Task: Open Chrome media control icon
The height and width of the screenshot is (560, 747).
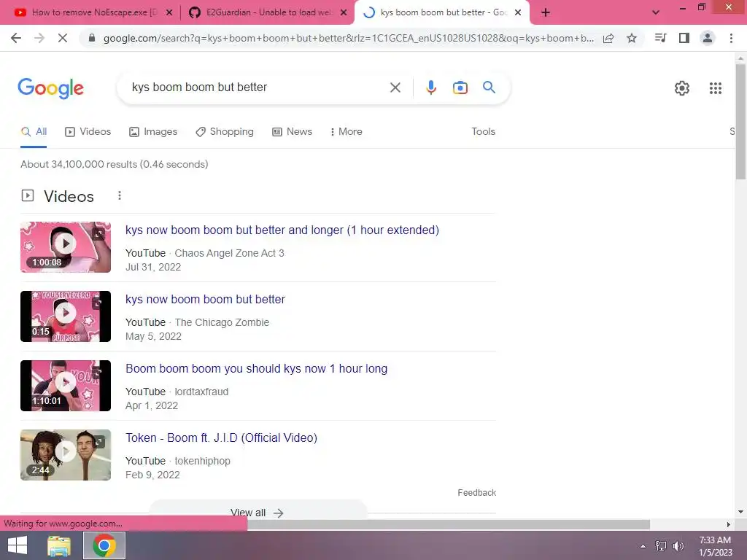Action: click(x=660, y=38)
